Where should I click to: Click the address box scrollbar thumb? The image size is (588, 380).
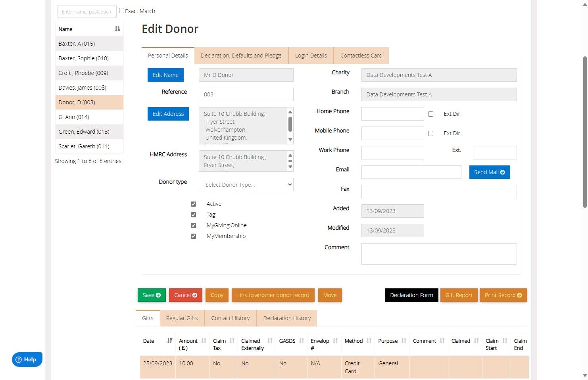point(290,124)
